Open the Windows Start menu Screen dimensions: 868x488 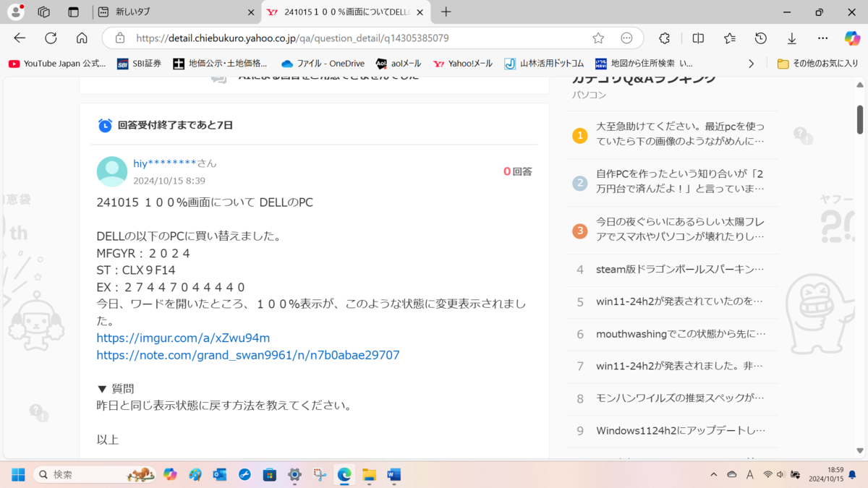18,475
